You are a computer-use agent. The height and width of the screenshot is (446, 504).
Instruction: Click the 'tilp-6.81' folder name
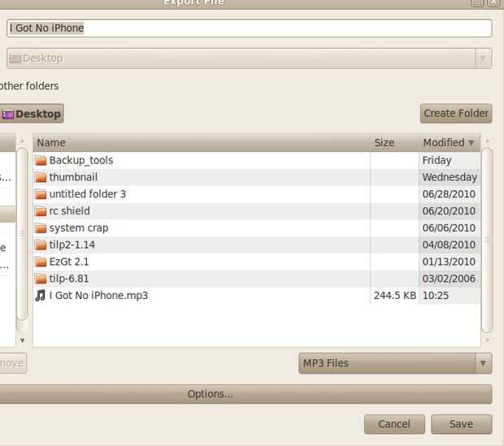pyautogui.click(x=69, y=279)
